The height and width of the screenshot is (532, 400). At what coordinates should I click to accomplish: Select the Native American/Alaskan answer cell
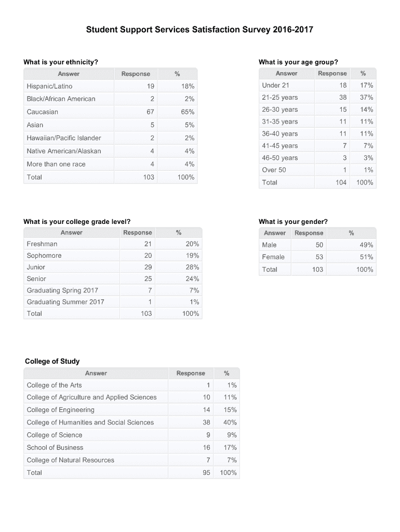[64, 151]
